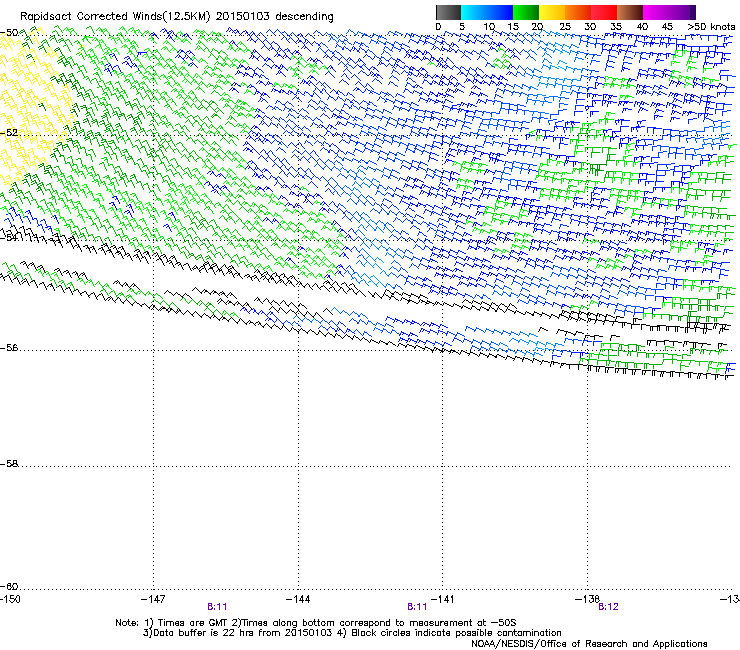Click the '0' label under the color scale
This screenshot has height=650, width=740.
point(438,27)
